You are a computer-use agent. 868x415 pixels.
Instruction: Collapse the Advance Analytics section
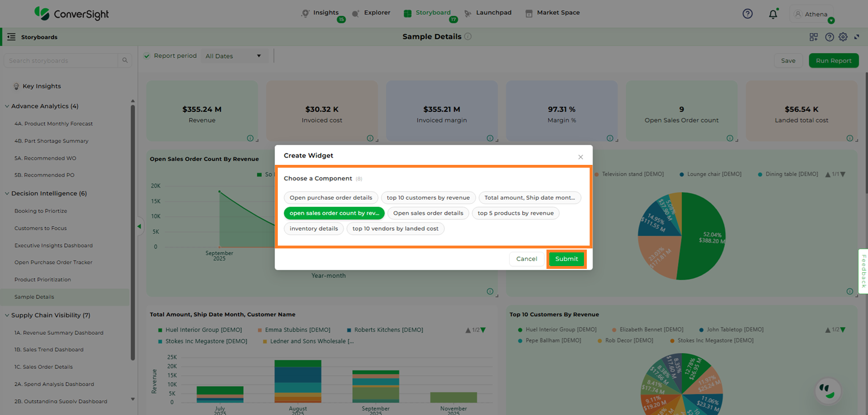coord(7,106)
